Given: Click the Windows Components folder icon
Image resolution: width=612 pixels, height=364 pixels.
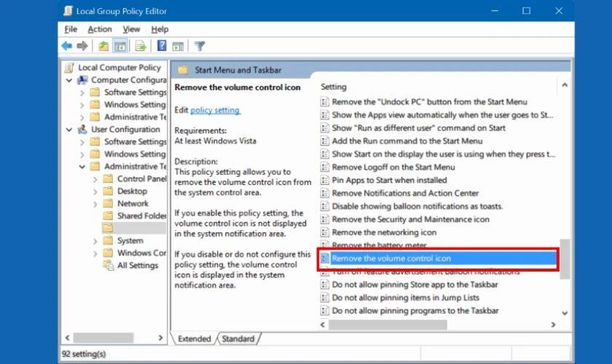Looking at the screenshot, I should [x=108, y=253].
